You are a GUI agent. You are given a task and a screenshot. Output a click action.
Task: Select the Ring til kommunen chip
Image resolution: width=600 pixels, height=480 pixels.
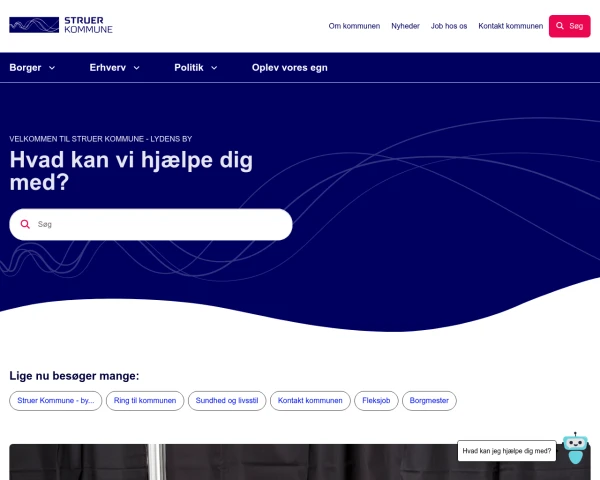[145, 401]
